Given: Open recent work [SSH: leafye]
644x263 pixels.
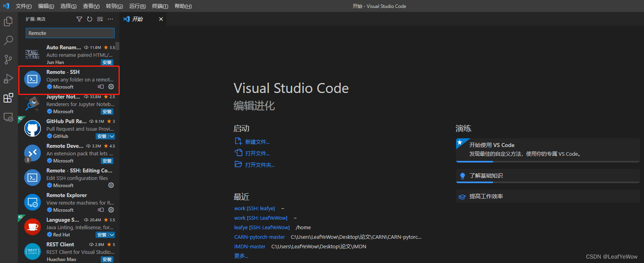Looking at the screenshot, I should click(x=254, y=208).
